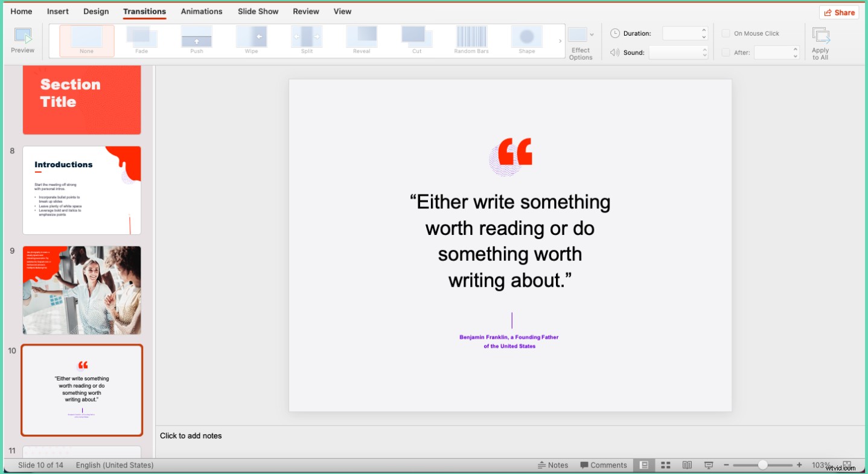Open the slide sorter view icon
The height and width of the screenshot is (474, 868).
coord(665,465)
